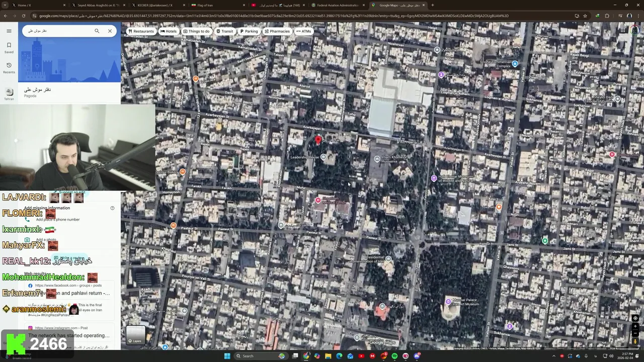
Task: Select the Pharmacies chip
Action: 277,31
